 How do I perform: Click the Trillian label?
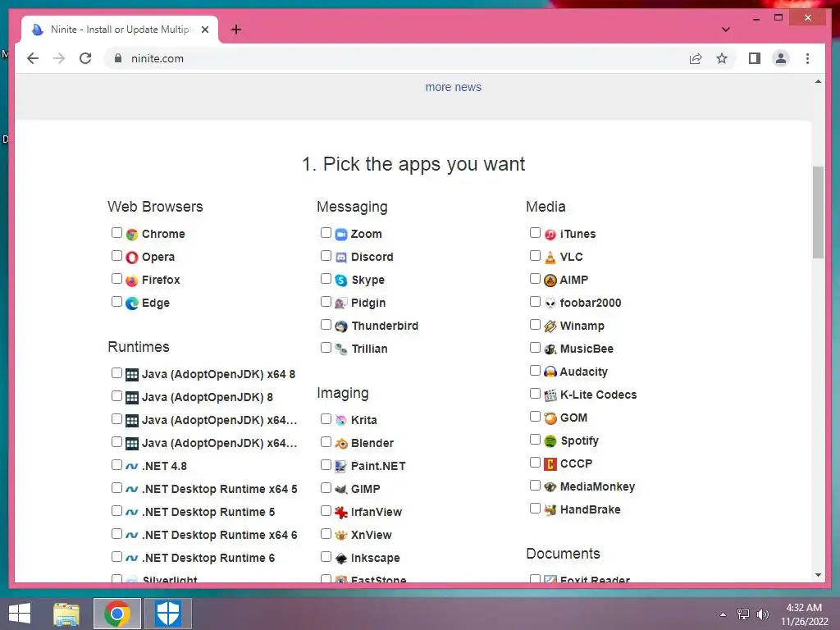pyautogui.click(x=369, y=349)
